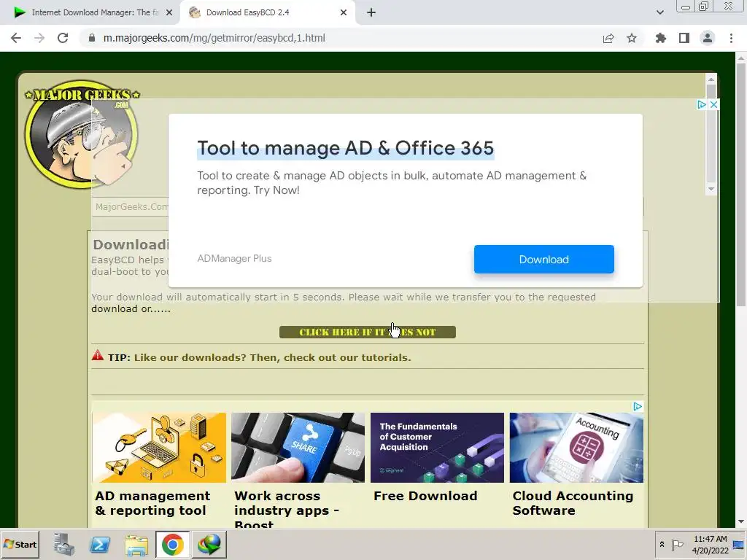Launch PowerShell from taskbar
The image size is (747, 560).
point(100,544)
